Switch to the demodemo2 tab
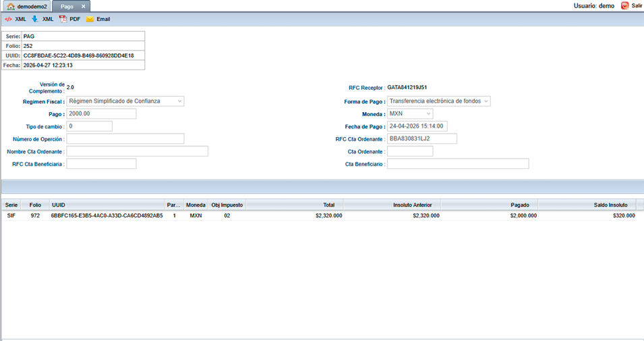Image resolution: width=644 pixels, height=341 pixels. pos(32,6)
